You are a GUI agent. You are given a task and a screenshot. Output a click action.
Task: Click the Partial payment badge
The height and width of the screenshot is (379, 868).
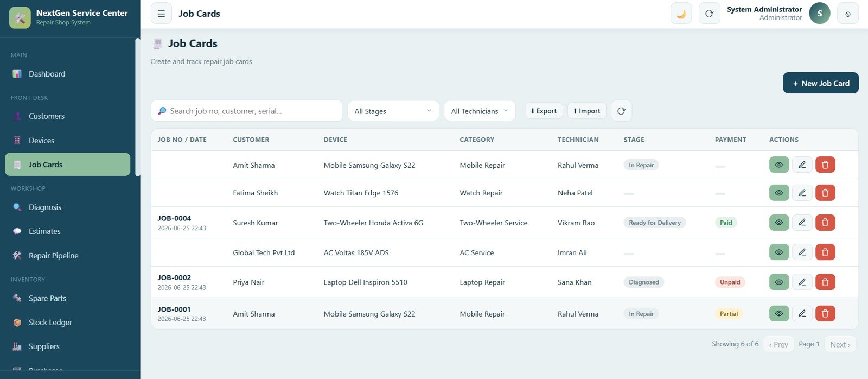point(729,314)
